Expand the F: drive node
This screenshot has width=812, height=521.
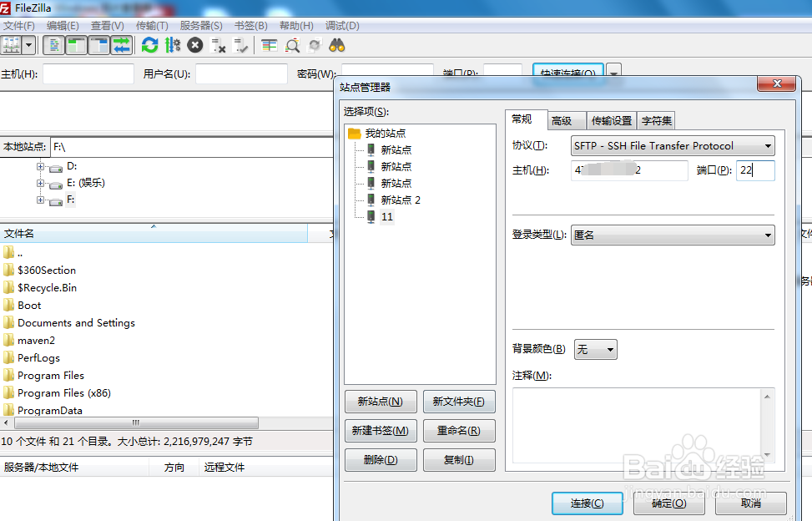tap(40, 200)
